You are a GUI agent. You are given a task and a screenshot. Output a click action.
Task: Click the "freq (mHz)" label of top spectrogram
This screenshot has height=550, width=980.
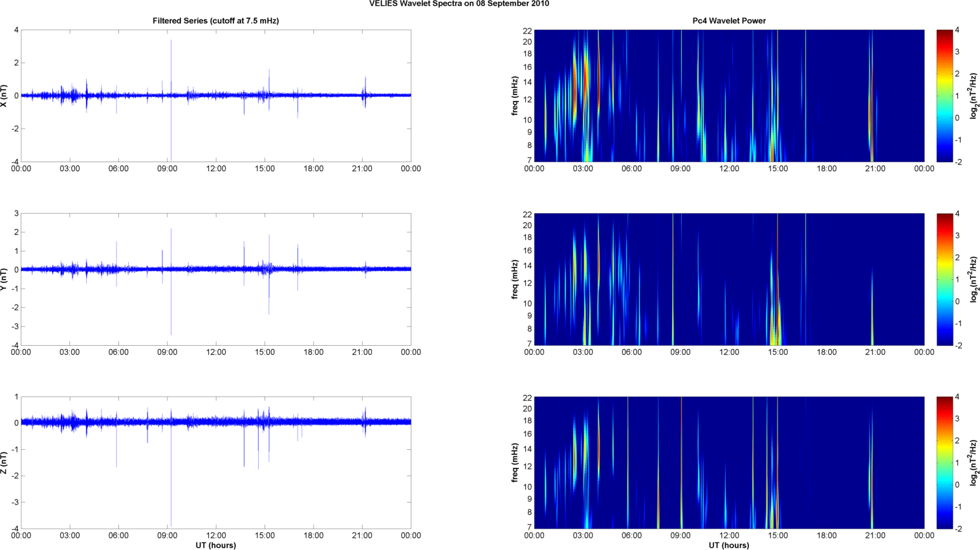(x=515, y=96)
